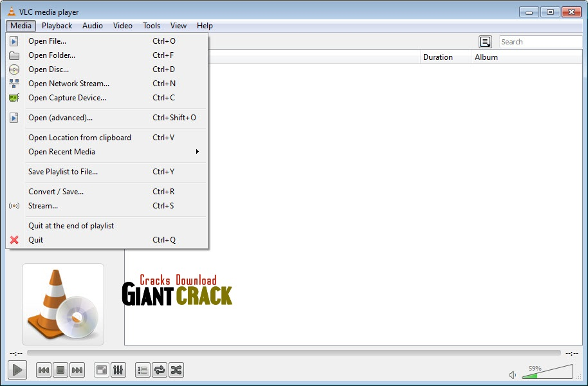Open the Playback menu

pyautogui.click(x=57, y=26)
